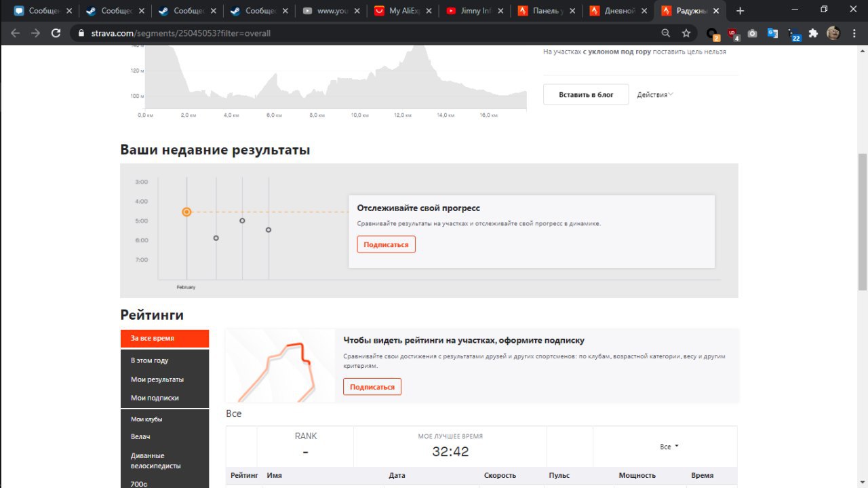Image resolution: width=868 pixels, height=488 pixels.
Task: Click Подписаться in leaderboard subscription card
Action: point(372,387)
